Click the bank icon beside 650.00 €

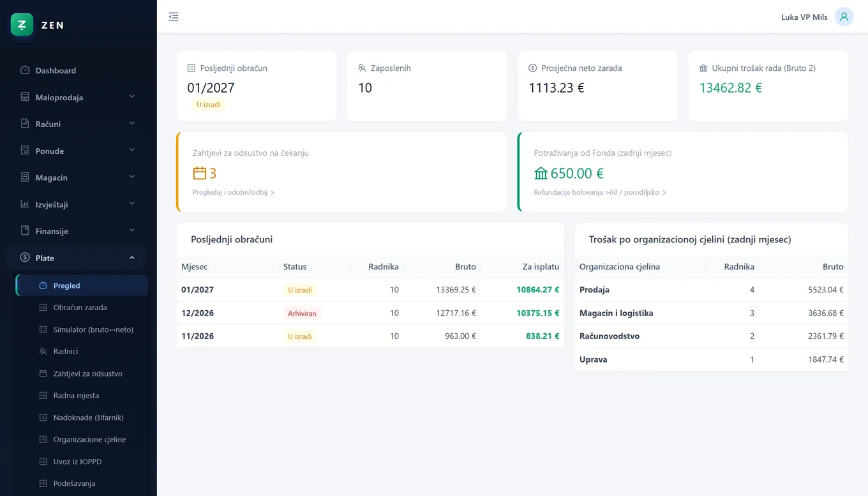click(x=541, y=173)
